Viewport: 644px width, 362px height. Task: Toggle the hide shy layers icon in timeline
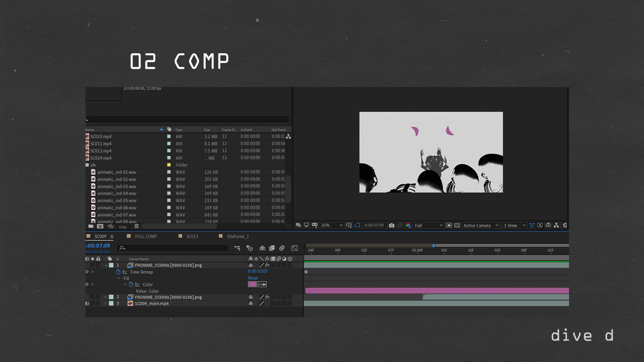262,248
